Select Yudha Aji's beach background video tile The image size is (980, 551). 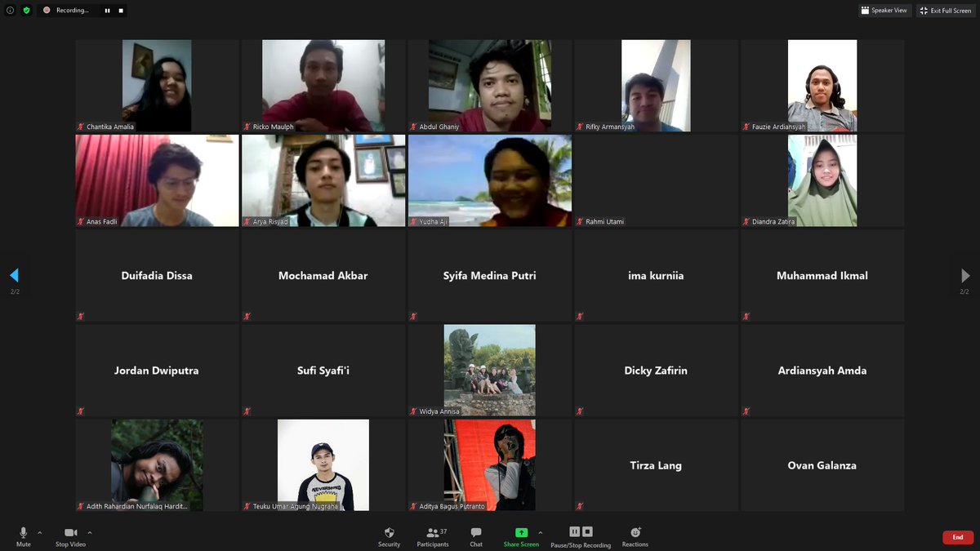coord(490,180)
